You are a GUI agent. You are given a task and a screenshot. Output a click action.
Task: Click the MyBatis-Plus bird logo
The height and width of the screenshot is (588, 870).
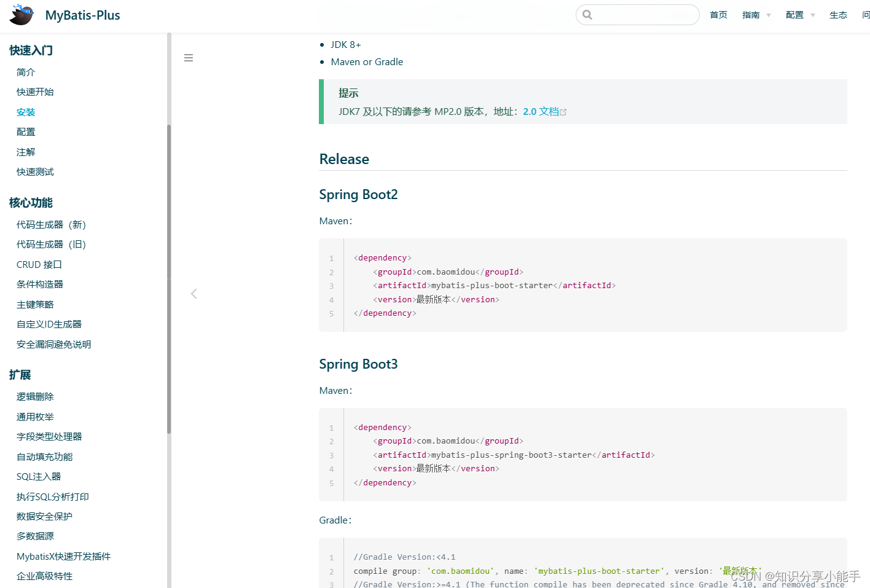click(22, 15)
